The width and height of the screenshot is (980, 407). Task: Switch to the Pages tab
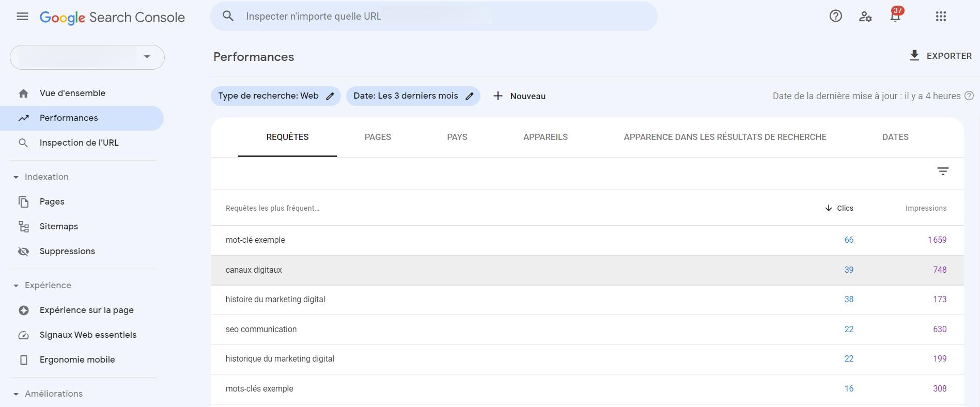[378, 137]
